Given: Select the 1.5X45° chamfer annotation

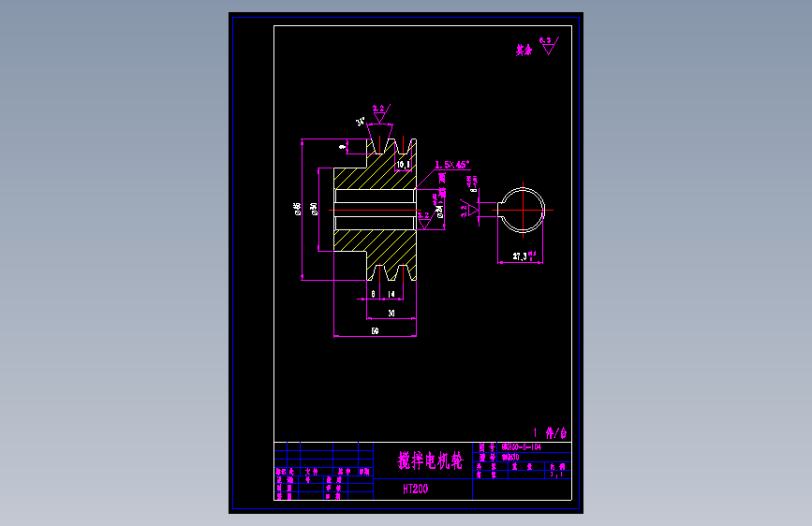Looking at the screenshot, I should pyautogui.click(x=452, y=165).
